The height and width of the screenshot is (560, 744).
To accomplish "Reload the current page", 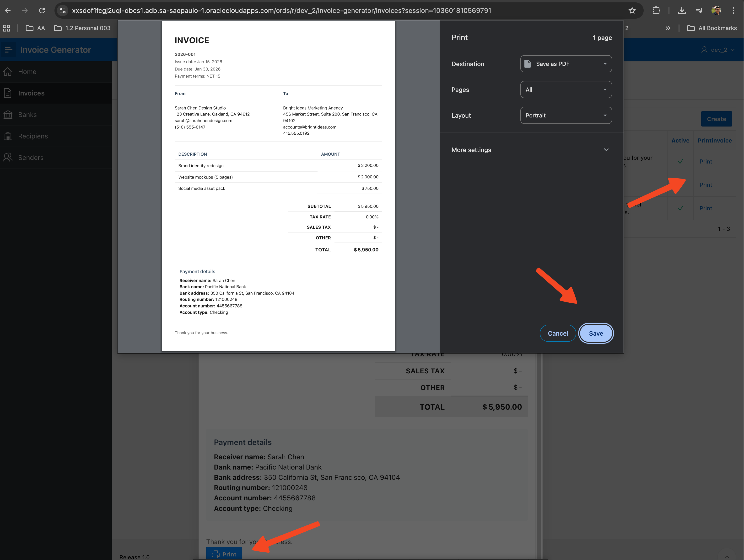I will pos(42,11).
